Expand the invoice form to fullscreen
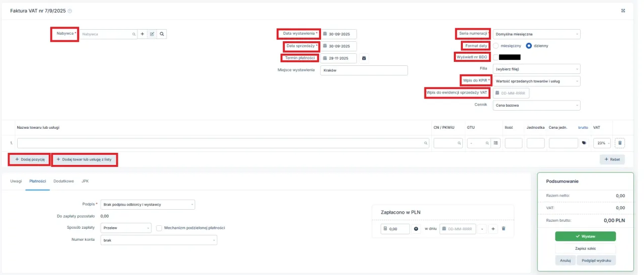The width and height of the screenshot is (644, 275). pyautogui.click(x=623, y=11)
